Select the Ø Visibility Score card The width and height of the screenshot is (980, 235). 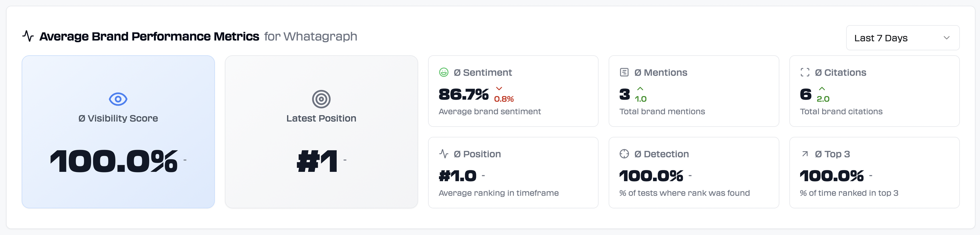coord(119,132)
